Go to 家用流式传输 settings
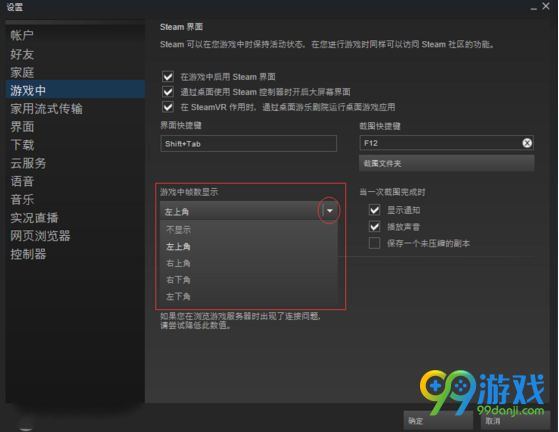 (46, 109)
